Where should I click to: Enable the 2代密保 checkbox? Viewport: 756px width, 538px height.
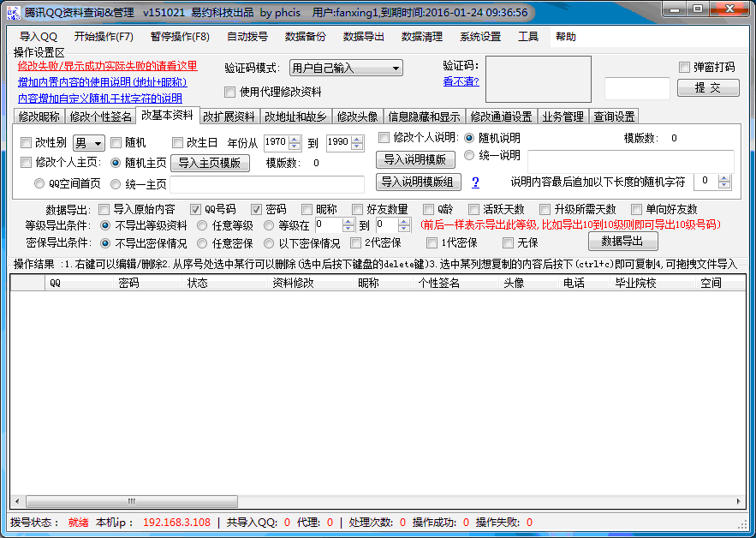click(x=355, y=242)
